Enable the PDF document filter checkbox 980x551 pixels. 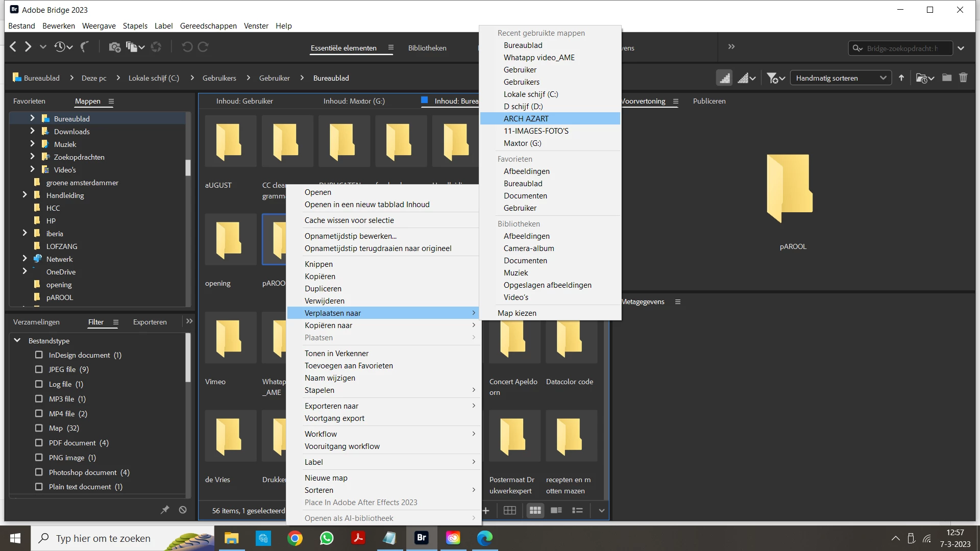(39, 443)
